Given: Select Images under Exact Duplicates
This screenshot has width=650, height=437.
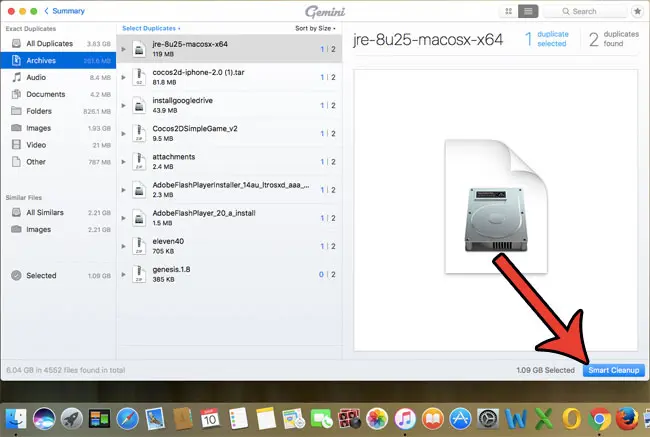Looking at the screenshot, I should [x=58, y=128].
